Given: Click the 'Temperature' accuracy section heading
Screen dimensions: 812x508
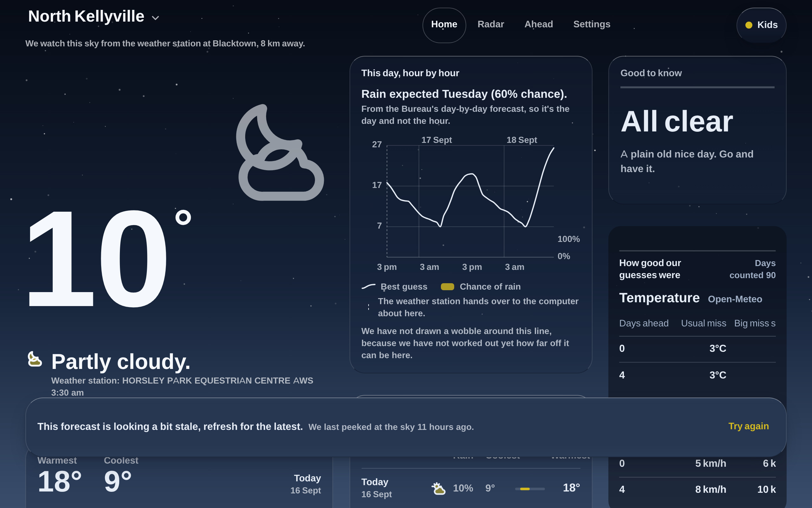Looking at the screenshot, I should coord(659,298).
